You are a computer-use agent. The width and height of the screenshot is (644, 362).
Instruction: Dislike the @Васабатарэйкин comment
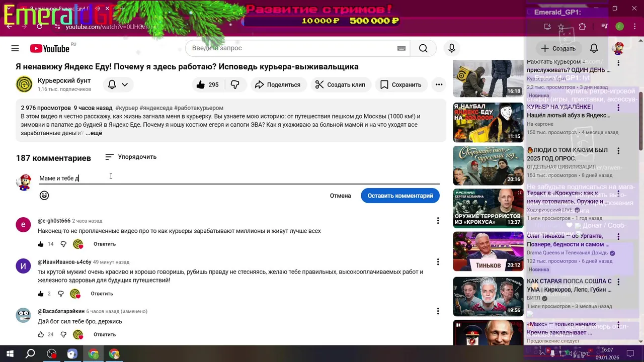point(63,335)
